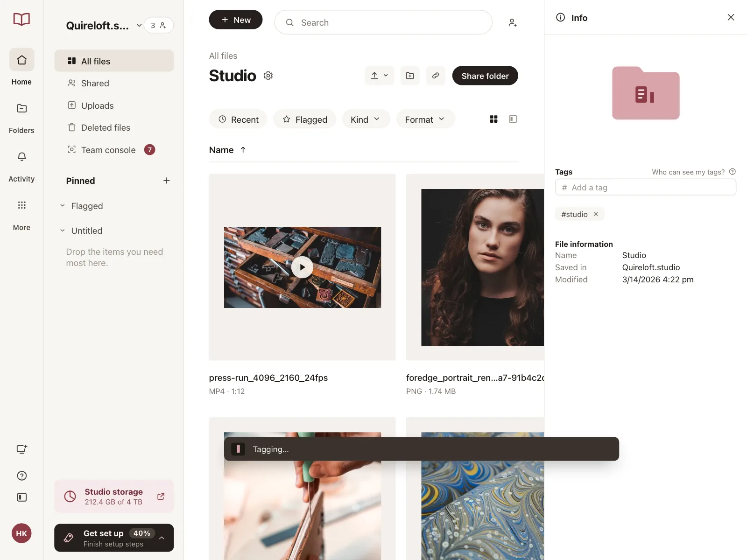
Task: Click the desktop app install icon
Action: 21,449
